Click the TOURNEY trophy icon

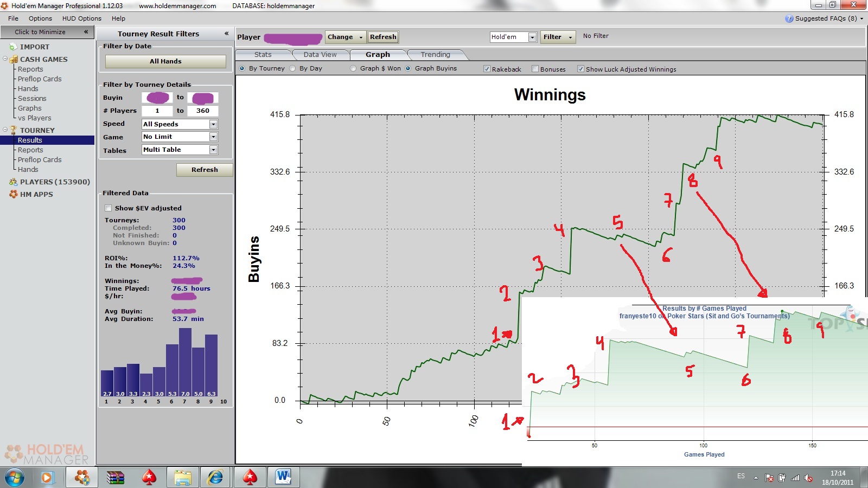coord(14,130)
